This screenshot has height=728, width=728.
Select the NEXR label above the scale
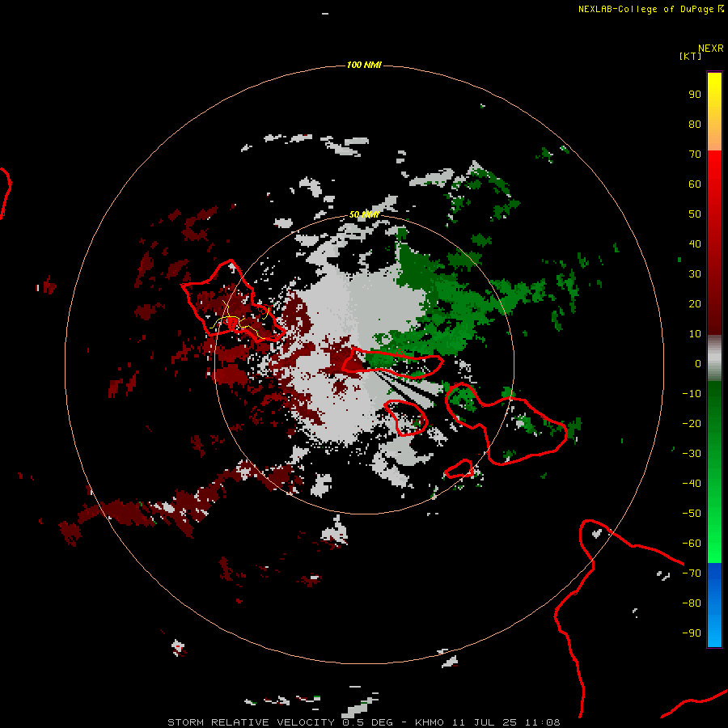[711, 49]
